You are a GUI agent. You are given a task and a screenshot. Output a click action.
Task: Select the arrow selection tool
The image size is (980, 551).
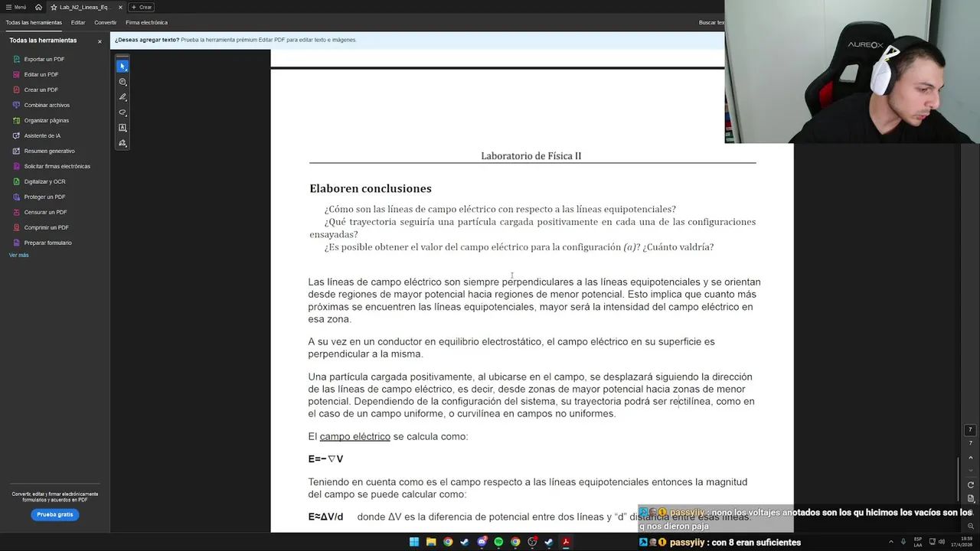(122, 67)
